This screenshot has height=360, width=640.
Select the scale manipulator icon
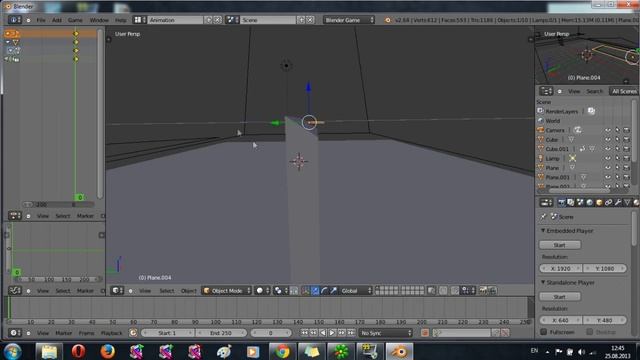point(334,291)
